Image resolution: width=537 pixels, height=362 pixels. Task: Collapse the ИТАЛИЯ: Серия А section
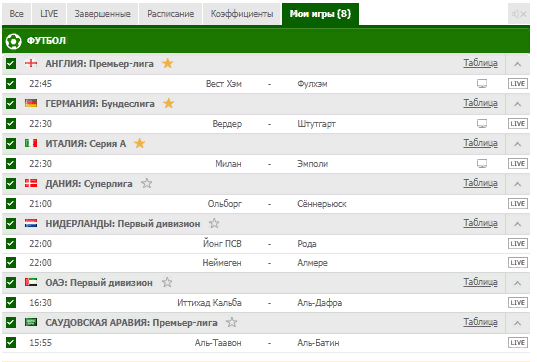point(517,144)
